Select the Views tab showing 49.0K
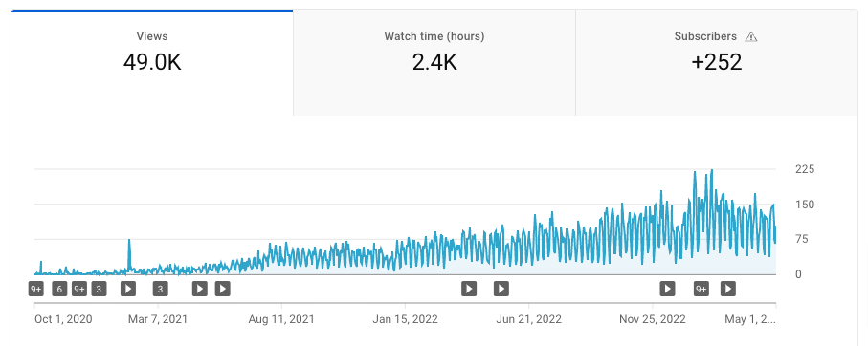This screenshot has width=868, height=346. [152, 62]
